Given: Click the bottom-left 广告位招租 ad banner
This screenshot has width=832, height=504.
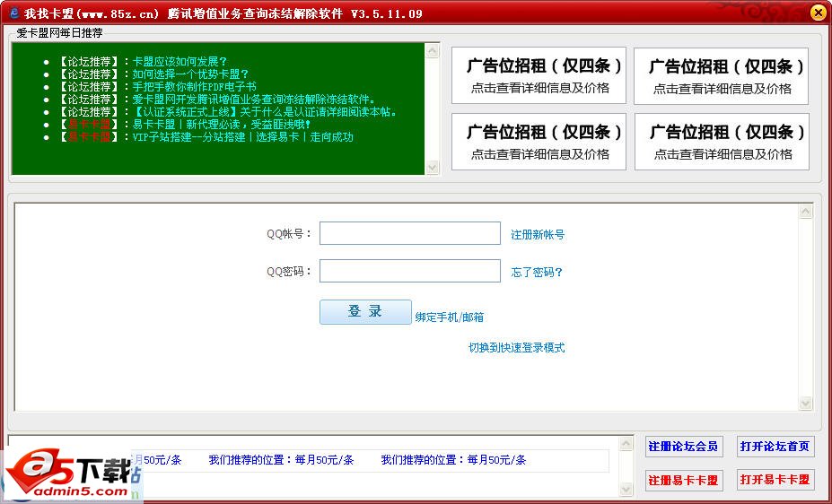Looking at the screenshot, I should [x=539, y=142].
